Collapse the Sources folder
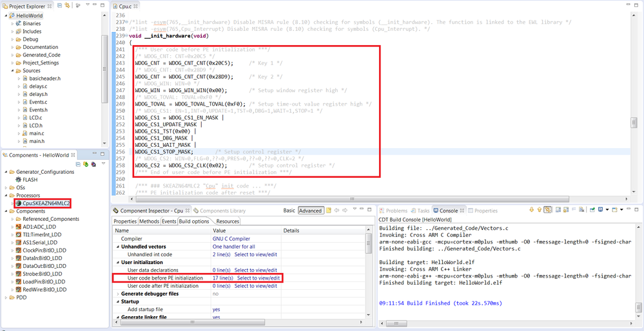 pos(12,71)
